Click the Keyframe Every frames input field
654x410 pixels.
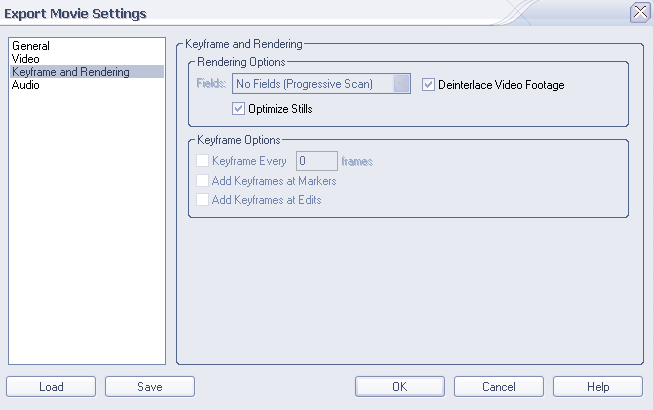pos(317,161)
